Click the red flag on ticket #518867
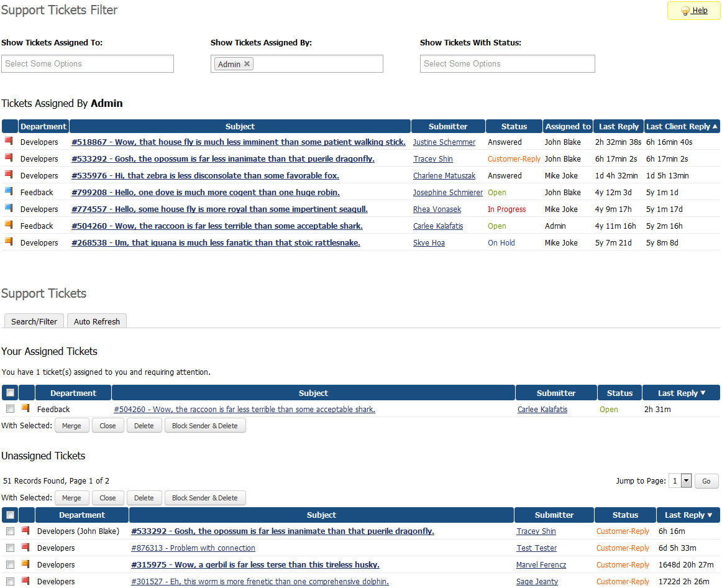722x588 pixels. pos(9,141)
